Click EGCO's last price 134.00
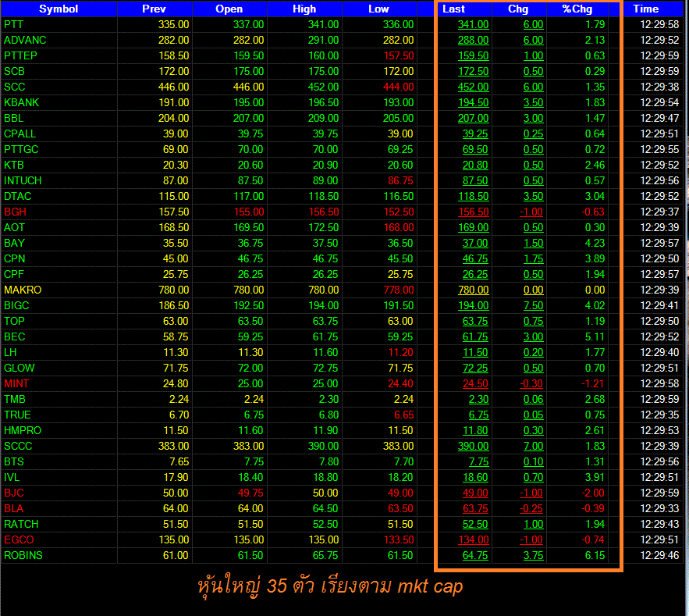This screenshot has height=616, width=689. pos(473,539)
